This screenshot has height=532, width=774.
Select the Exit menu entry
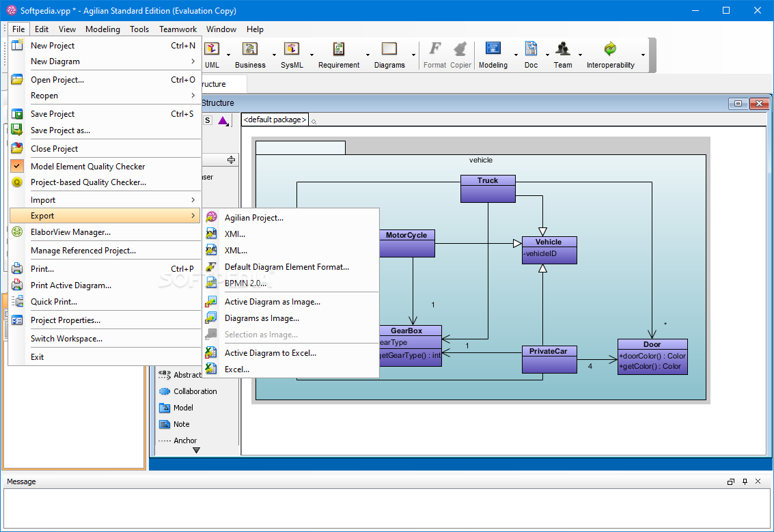[x=105, y=356]
